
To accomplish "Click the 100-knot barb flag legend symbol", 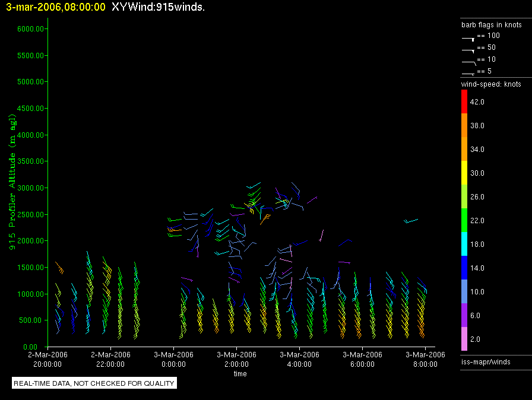I will pos(468,37).
